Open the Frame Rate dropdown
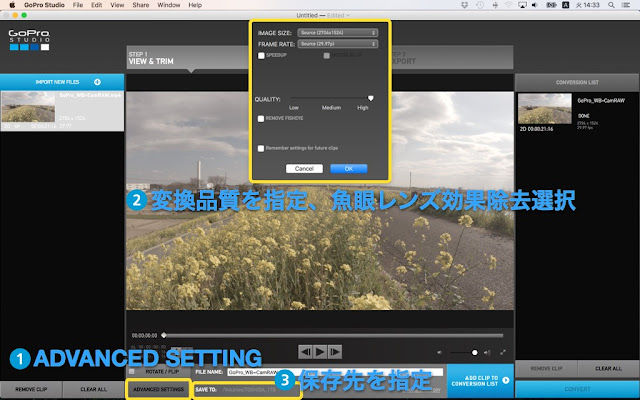 (x=338, y=44)
